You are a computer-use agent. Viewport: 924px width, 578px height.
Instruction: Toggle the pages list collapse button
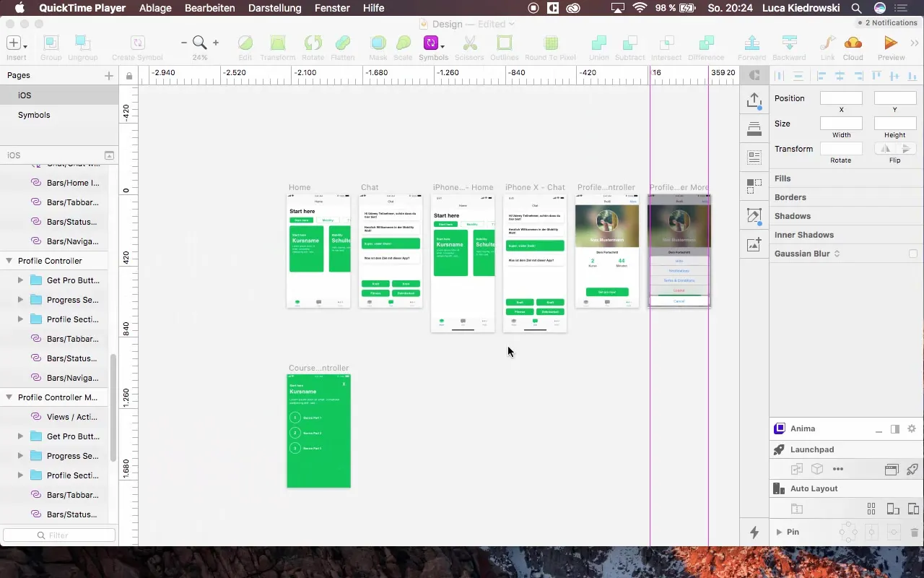[109, 155]
